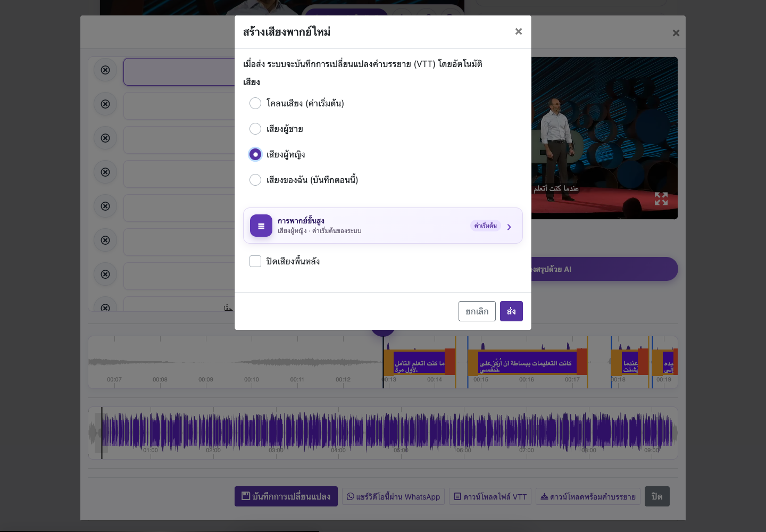Click the AI summary purple button
The height and width of the screenshot is (532, 766).
click(604, 269)
